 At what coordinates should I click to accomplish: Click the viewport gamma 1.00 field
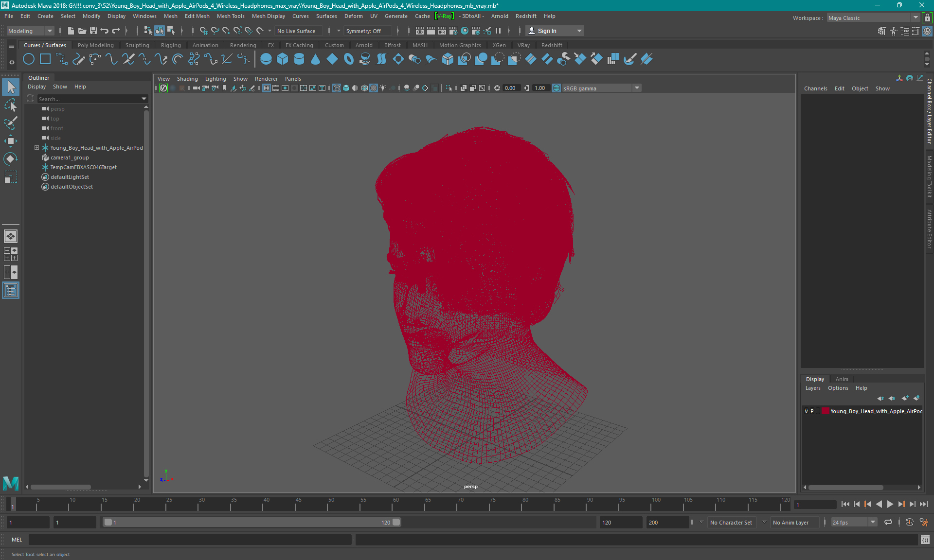pos(540,88)
